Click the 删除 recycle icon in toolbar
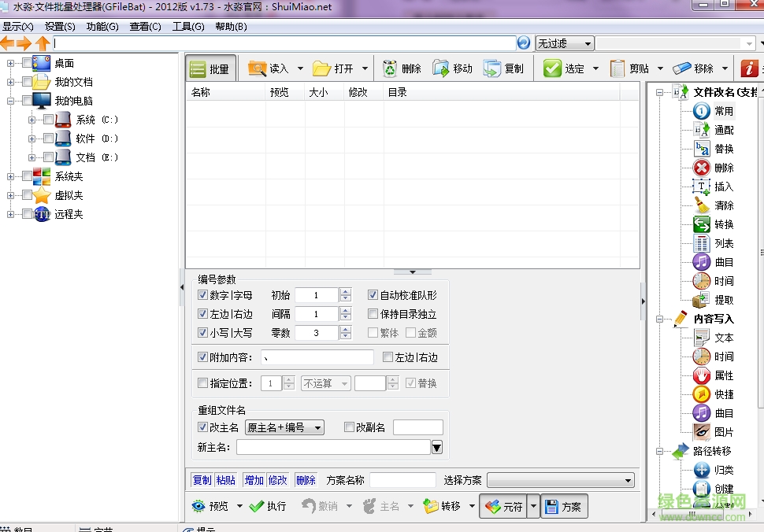The image size is (764, 532). pos(391,68)
